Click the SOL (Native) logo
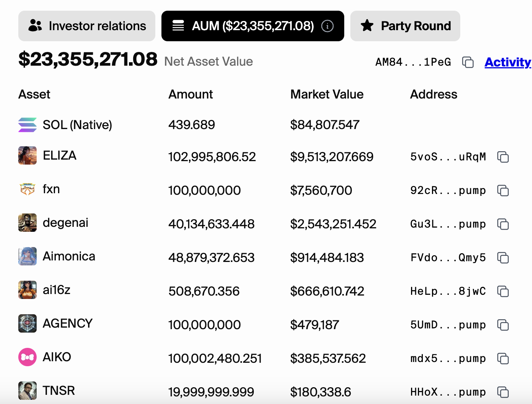Screen dimensions: 532x404 tap(27, 125)
